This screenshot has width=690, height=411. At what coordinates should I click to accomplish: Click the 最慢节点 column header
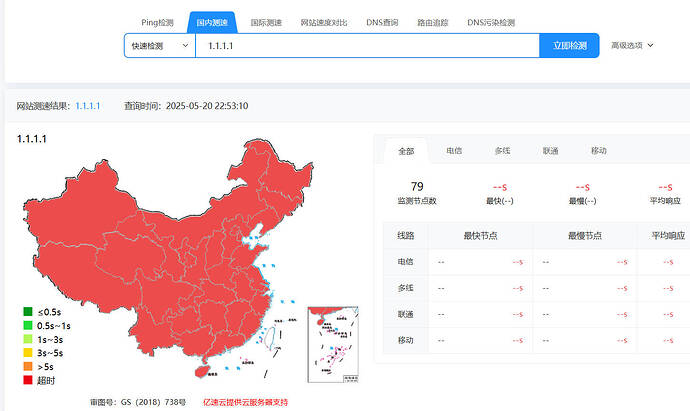[x=584, y=235]
